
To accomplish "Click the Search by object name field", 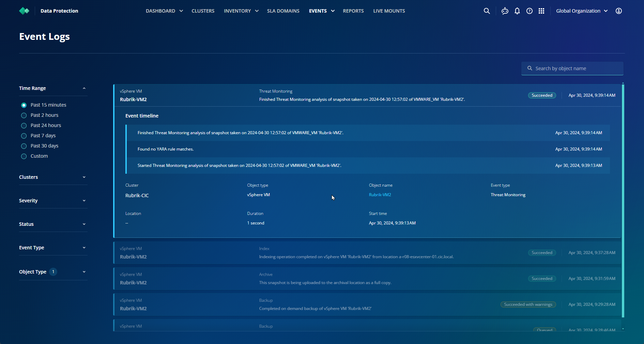I will pos(572,68).
